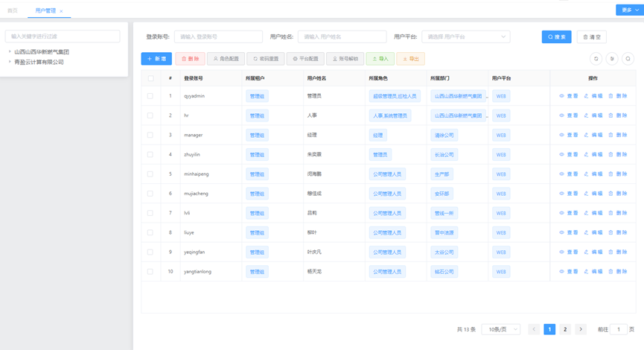This screenshot has height=350, width=644.
Task: Delete the manager user row
Action: (618, 135)
